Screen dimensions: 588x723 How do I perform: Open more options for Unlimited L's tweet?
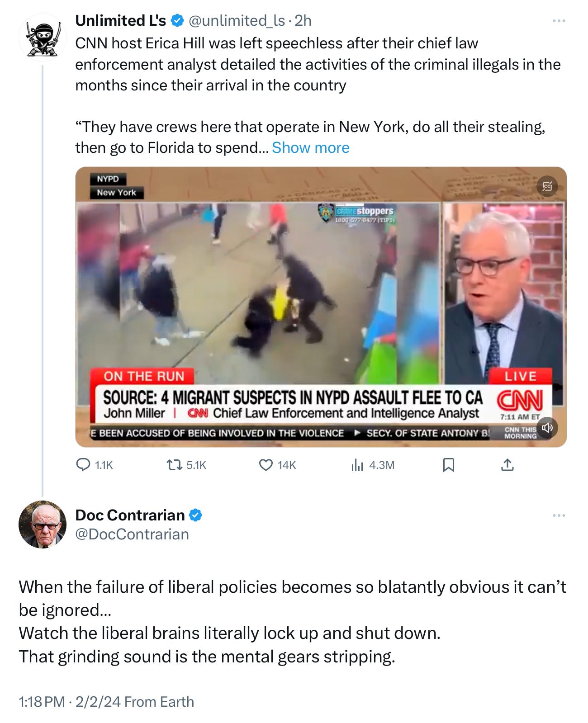click(559, 21)
